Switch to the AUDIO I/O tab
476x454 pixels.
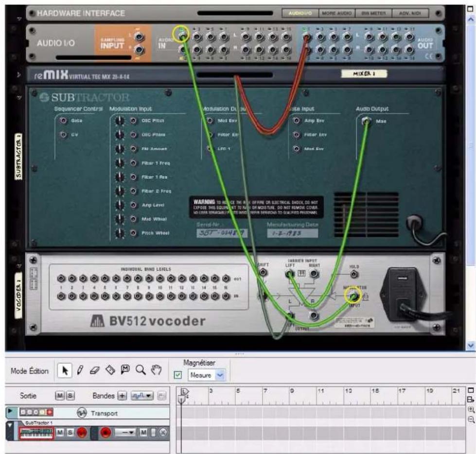point(300,13)
